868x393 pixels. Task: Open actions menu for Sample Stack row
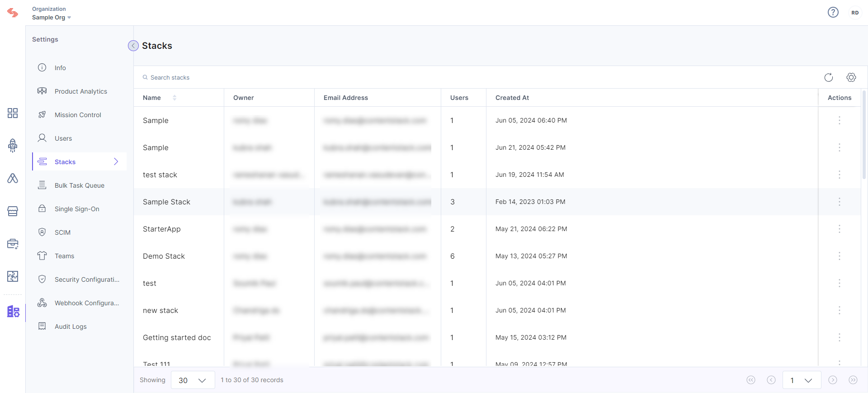tap(839, 202)
